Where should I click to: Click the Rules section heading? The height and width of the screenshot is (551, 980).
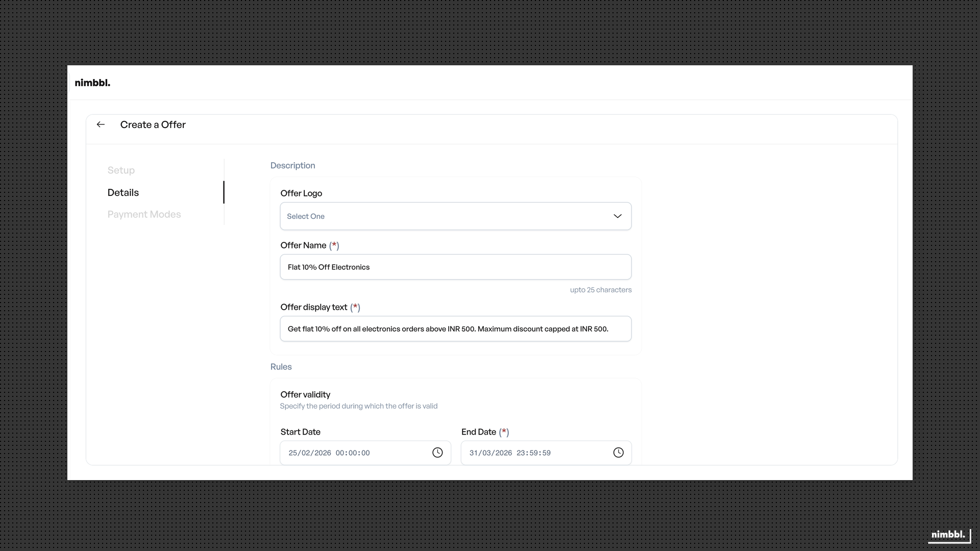(x=281, y=367)
